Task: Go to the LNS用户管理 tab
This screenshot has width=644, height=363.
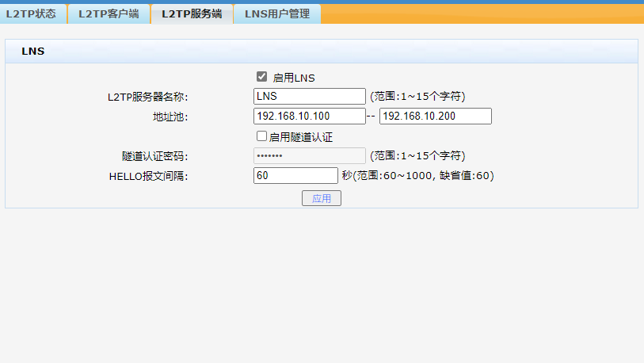Action: pyautogui.click(x=277, y=14)
